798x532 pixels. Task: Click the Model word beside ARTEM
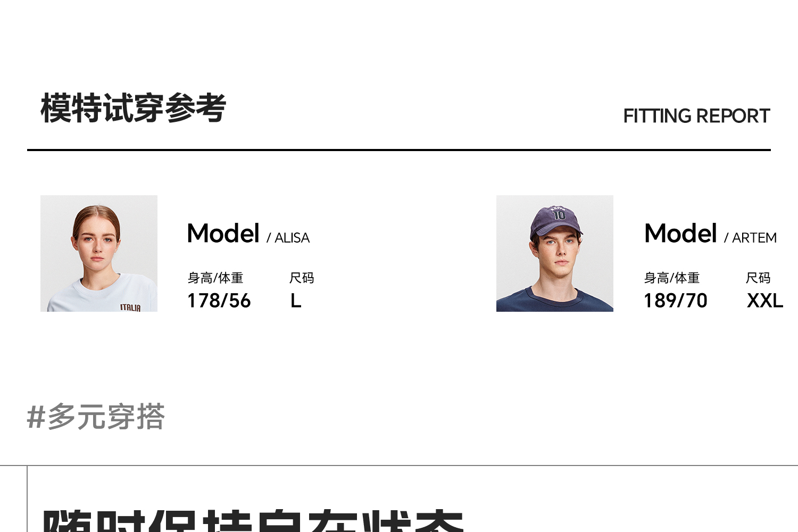pos(680,234)
